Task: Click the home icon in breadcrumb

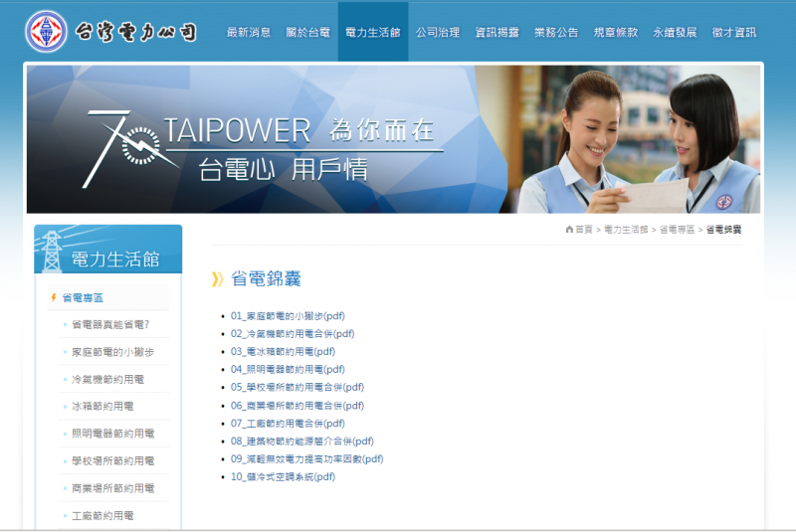Action: (569, 230)
